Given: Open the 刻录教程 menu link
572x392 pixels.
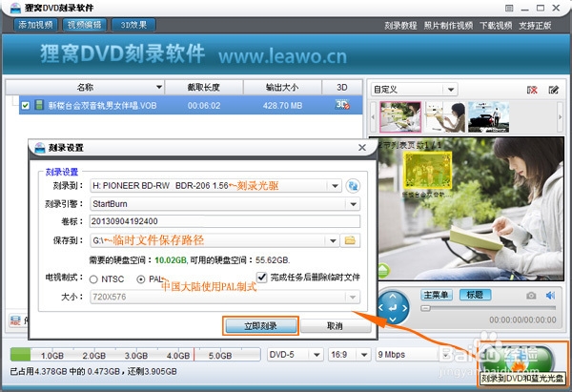Looking at the screenshot, I should 400,26.
